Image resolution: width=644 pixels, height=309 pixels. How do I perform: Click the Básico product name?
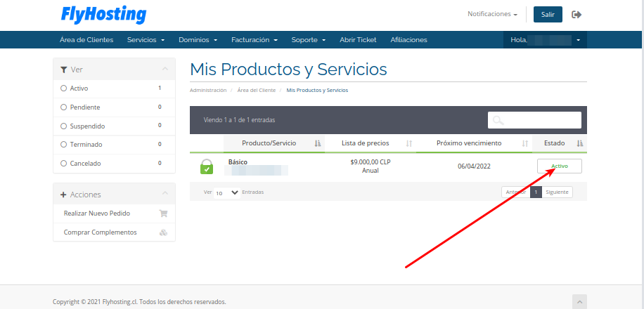(238, 162)
